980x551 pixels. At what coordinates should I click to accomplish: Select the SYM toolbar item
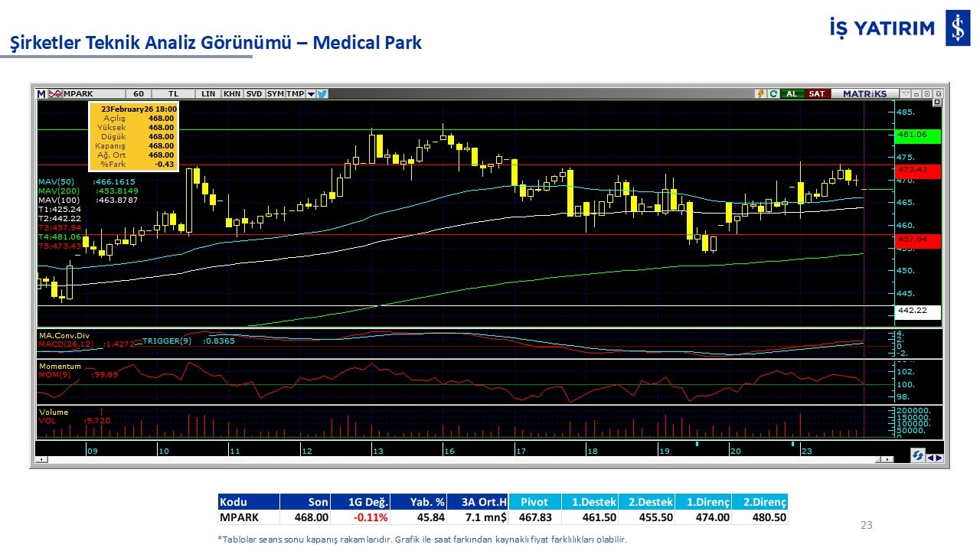coord(276,94)
